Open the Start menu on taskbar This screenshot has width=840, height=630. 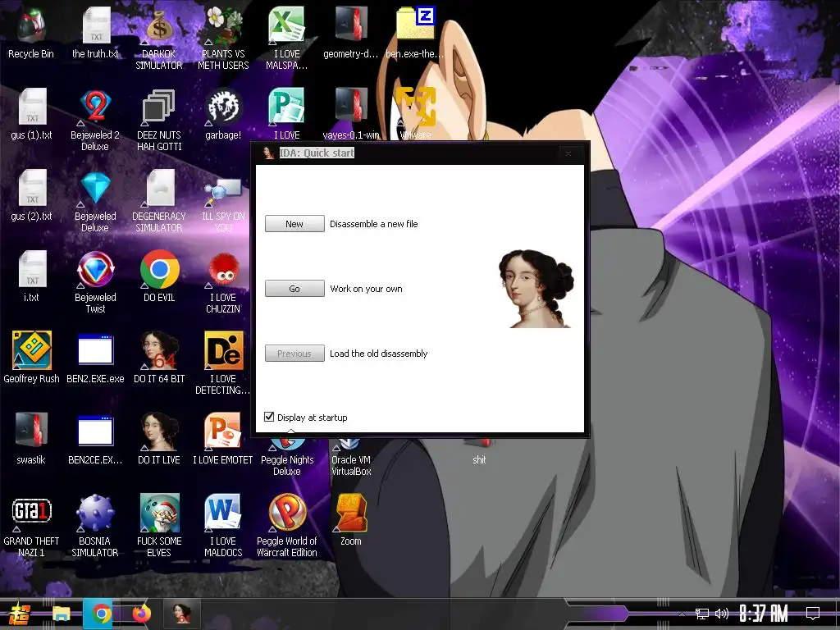pyautogui.click(x=20, y=614)
